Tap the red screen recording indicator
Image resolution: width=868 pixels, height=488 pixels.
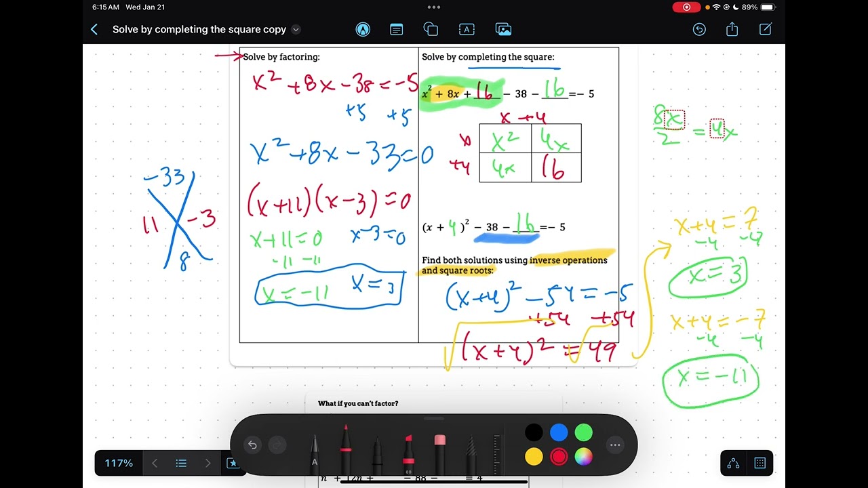(686, 7)
